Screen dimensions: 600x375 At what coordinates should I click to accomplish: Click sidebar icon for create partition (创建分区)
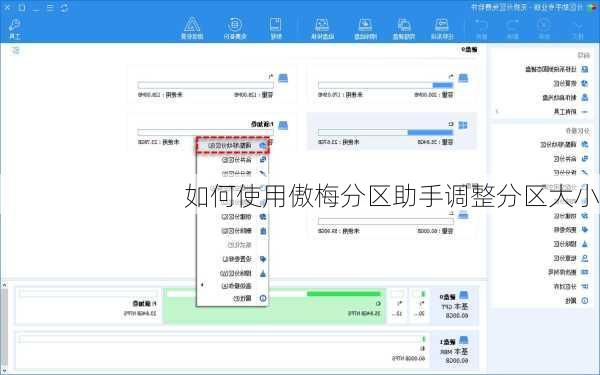pos(585,216)
